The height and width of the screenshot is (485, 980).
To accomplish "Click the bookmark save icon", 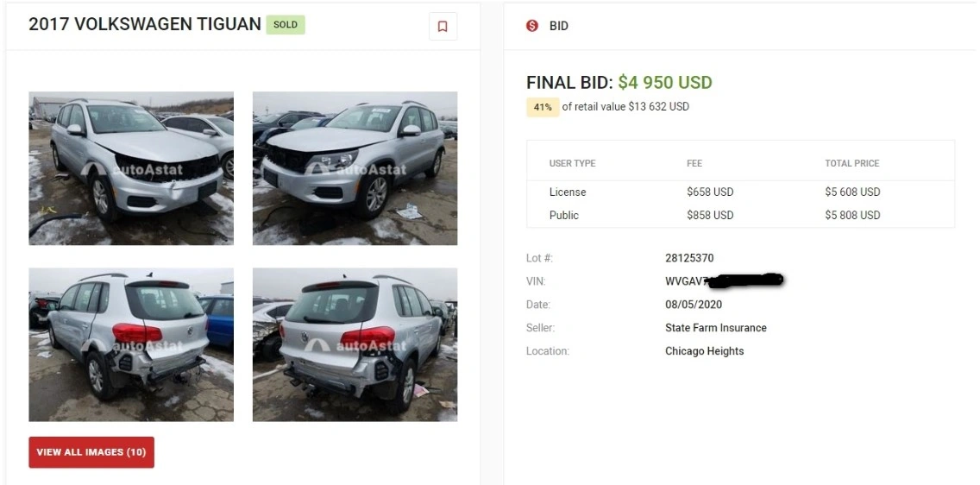I will 443,27.
